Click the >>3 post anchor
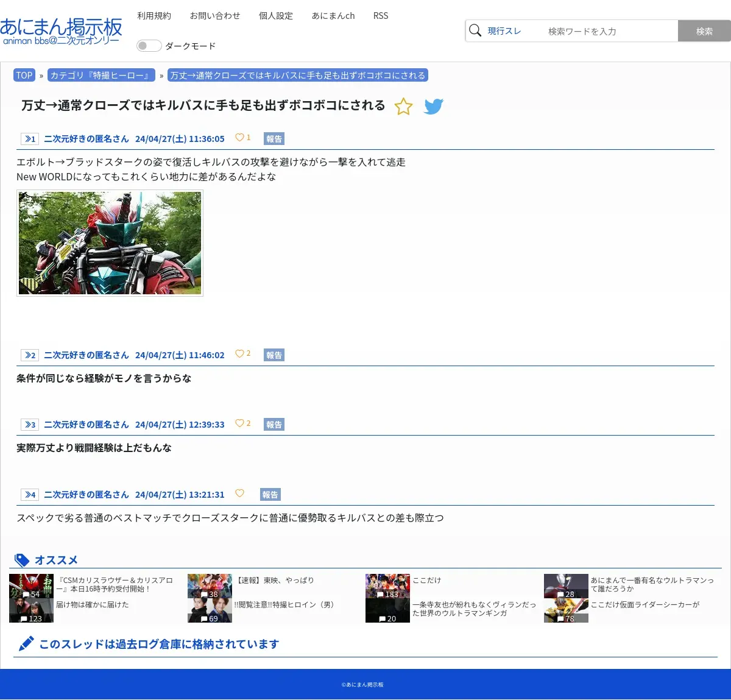Screen dimensions: 731x700 pos(30,425)
